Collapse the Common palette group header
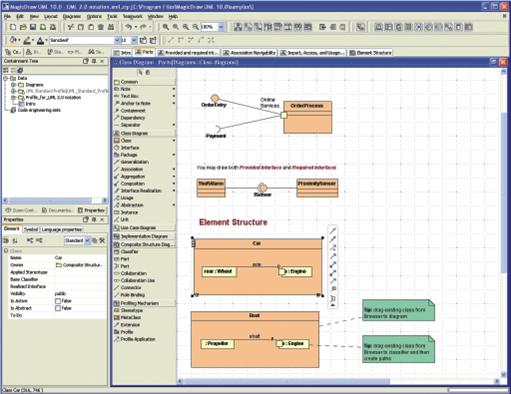 [144, 82]
